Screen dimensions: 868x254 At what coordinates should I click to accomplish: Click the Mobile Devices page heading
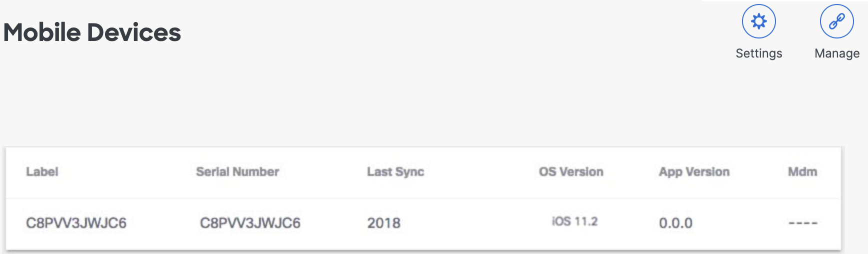click(x=92, y=32)
